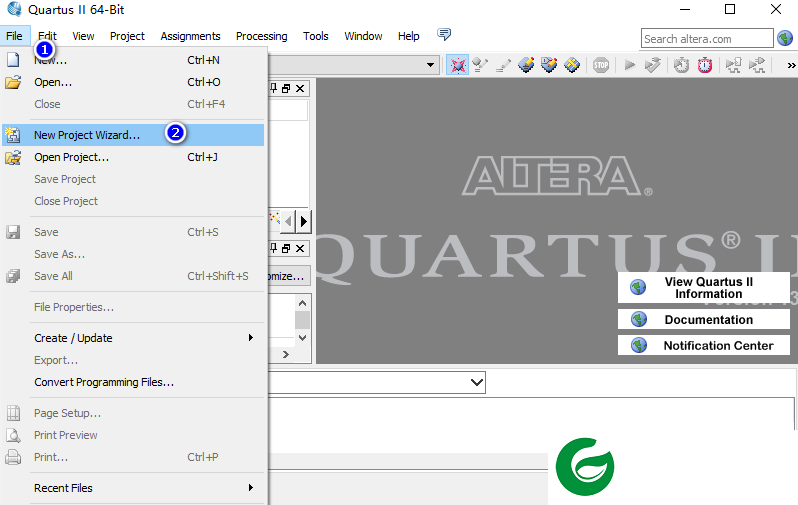Image resolution: width=798 pixels, height=505 pixels.
Task: Click the Start Analysis & Synthesis icon
Action: click(652, 65)
